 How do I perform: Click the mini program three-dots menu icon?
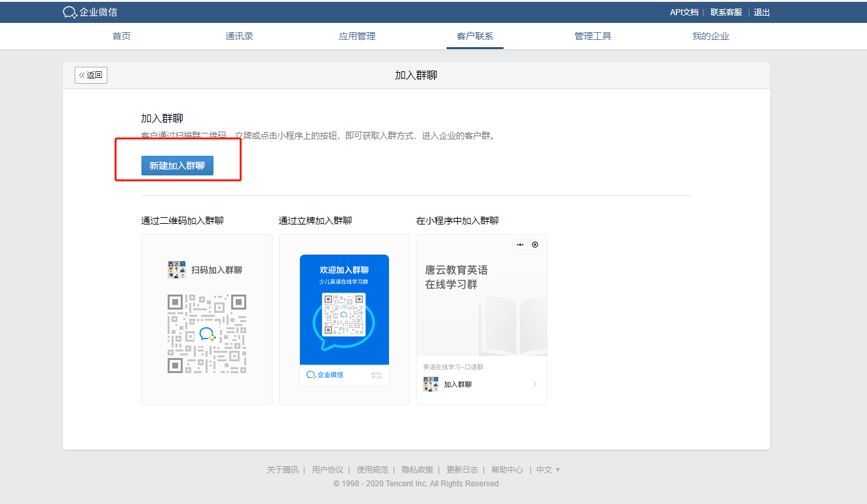point(520,245)
